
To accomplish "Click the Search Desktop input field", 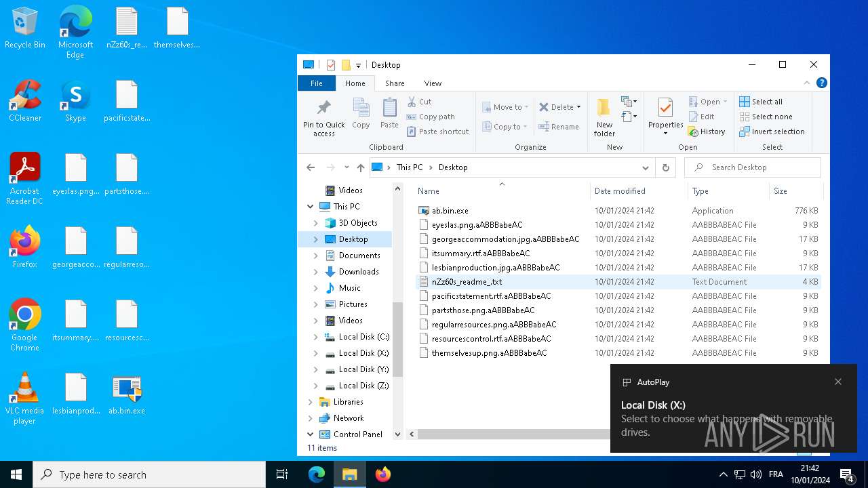I will (753, 167).
